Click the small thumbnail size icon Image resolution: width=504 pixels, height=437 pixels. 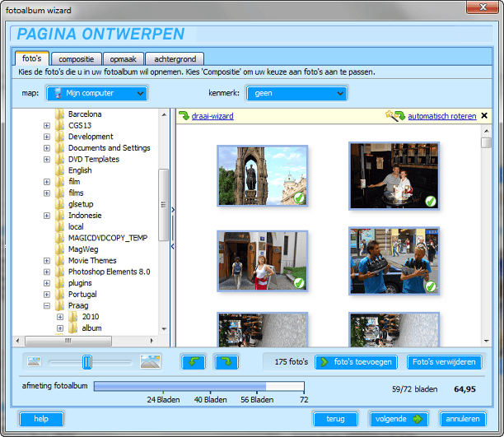[x=34, y=361]
